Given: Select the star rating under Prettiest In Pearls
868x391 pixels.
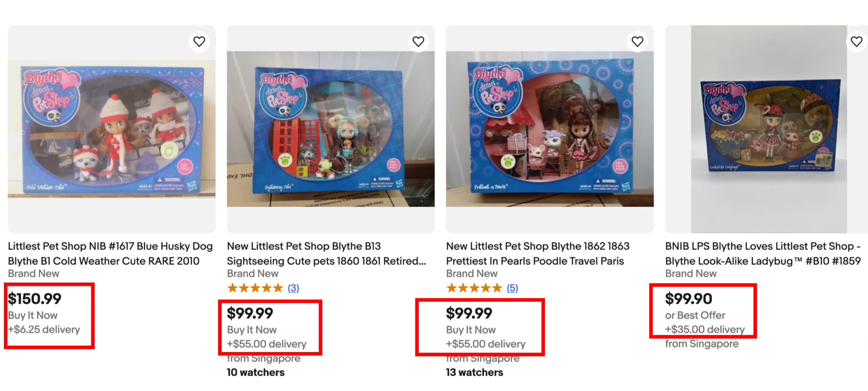Looking at the screenshot, I should click(x=474, y=288).
